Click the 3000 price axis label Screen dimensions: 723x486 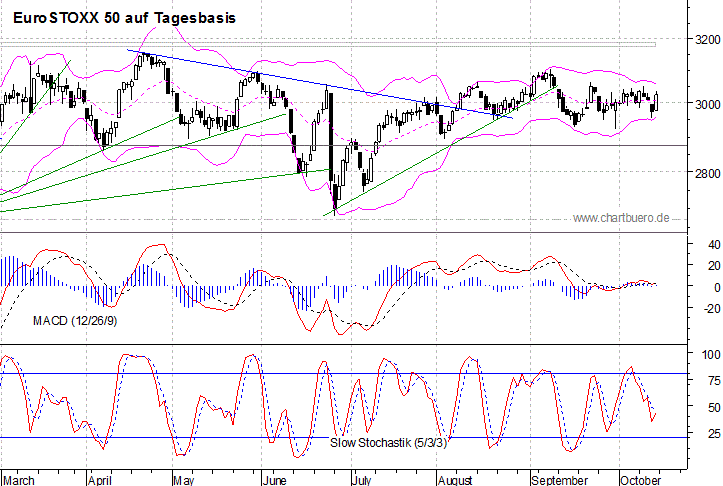pyautogui.click(x=708, y=104)
